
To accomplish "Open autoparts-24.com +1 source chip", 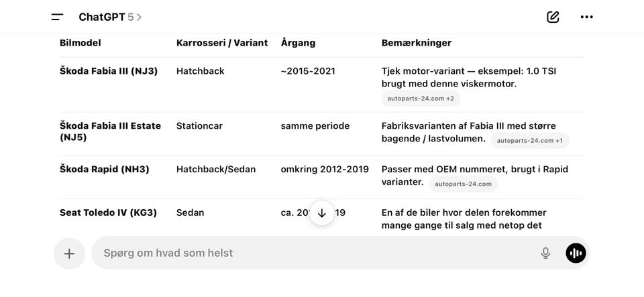I will point(529,140).
